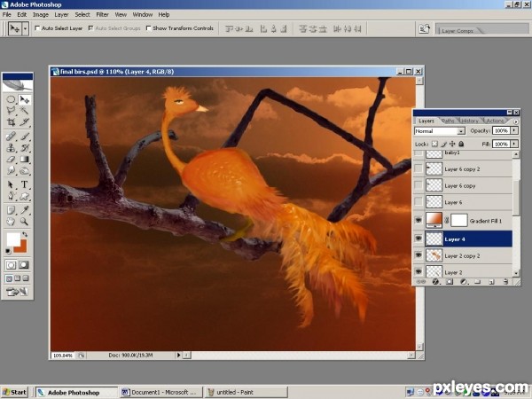Open the Filter menu
The image size is (532, 399).
[x=102, y=14]
